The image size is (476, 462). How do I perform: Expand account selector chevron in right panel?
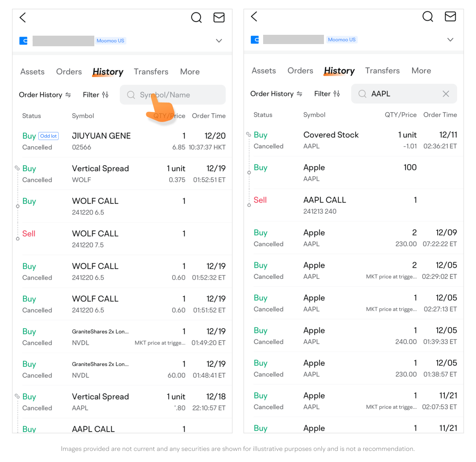[x=450, y=40]
